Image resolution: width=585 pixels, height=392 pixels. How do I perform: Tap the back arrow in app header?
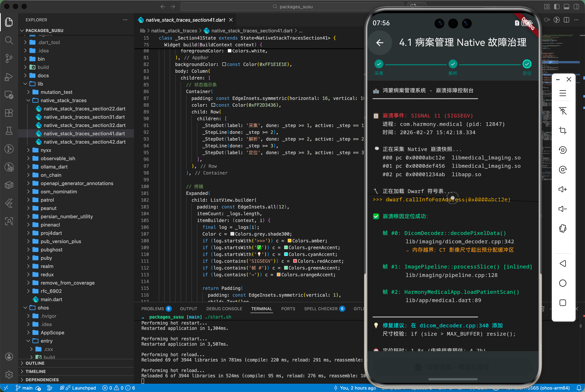380,43
